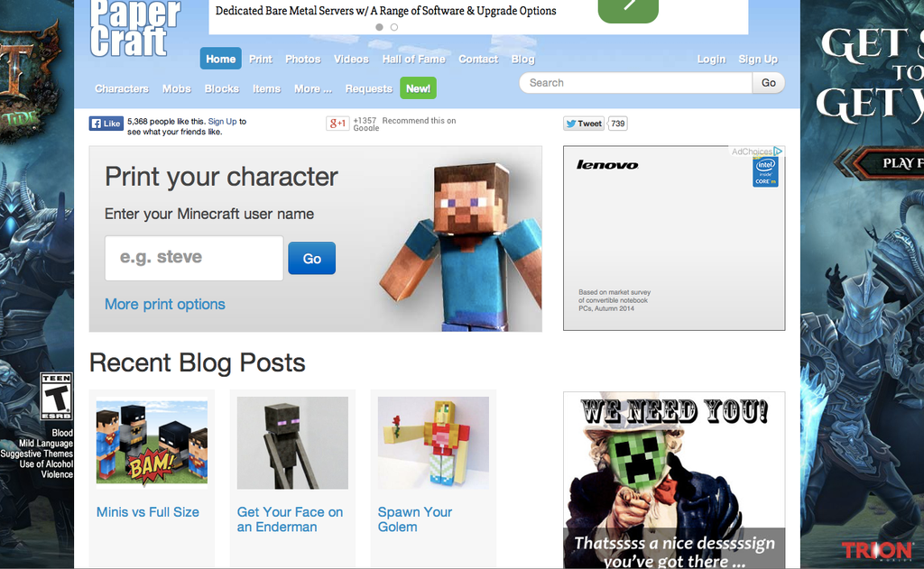Go to the Videos page
Image resolution: width=924 pixels, height=569 pixels.
coord(351,59)
